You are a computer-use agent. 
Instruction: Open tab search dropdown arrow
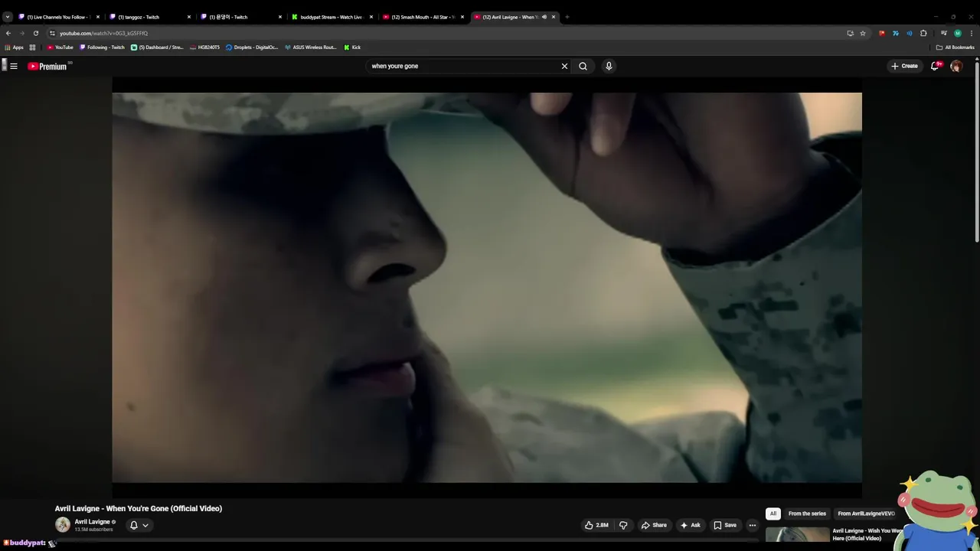click(x=8, y=17)
